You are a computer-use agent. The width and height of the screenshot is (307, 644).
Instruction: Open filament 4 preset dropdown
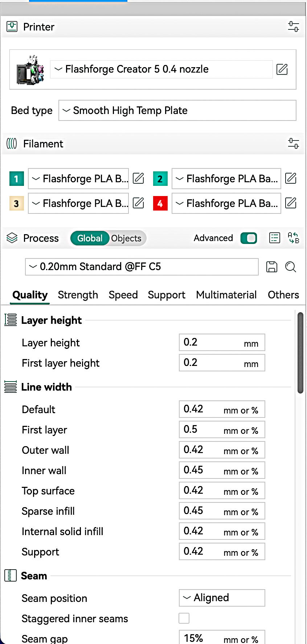pyautogui.click(x=226, y=203)
